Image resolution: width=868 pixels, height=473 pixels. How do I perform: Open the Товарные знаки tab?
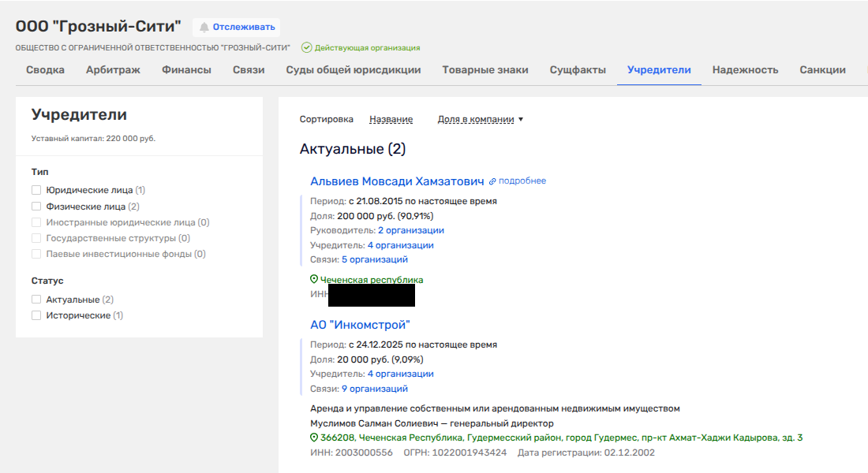[485, 70]
